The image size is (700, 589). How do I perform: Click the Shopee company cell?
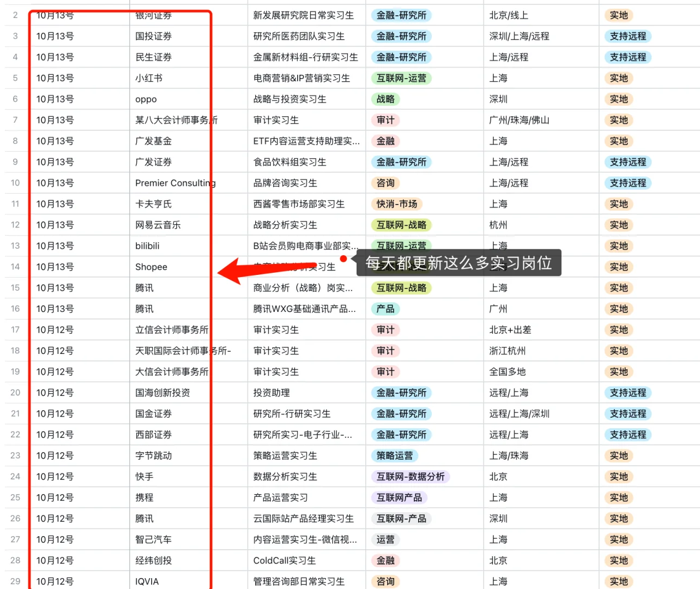click(x=188, y=267)
